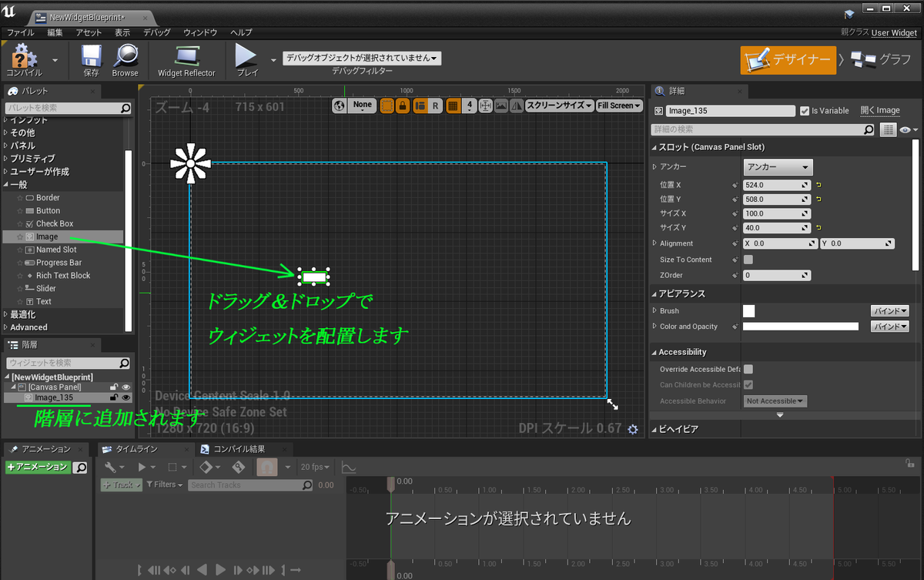The width and height of the screenshot is (924, 580).
Task: Reset 位置 X to default arrow
Action: [819, 185]
